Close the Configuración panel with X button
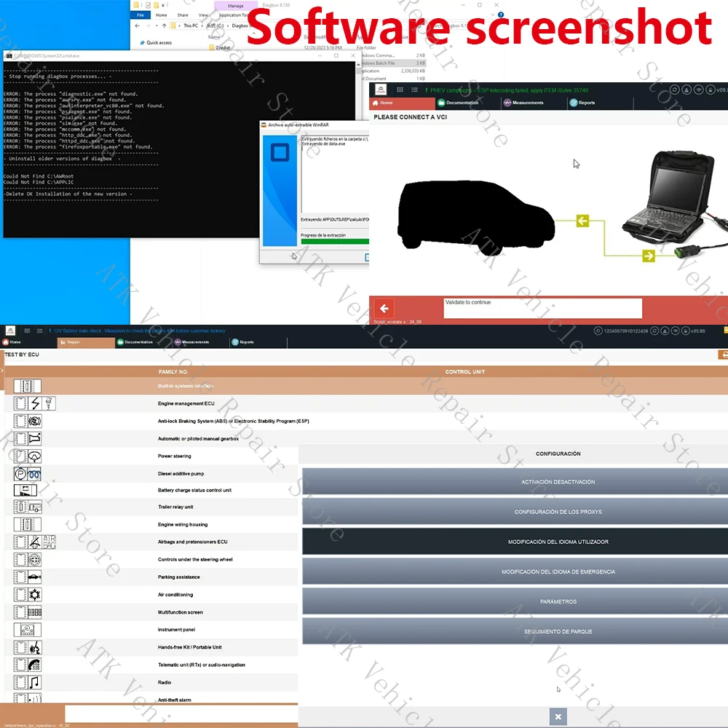The width and height of the screenshot is (728, 728). 558,716
